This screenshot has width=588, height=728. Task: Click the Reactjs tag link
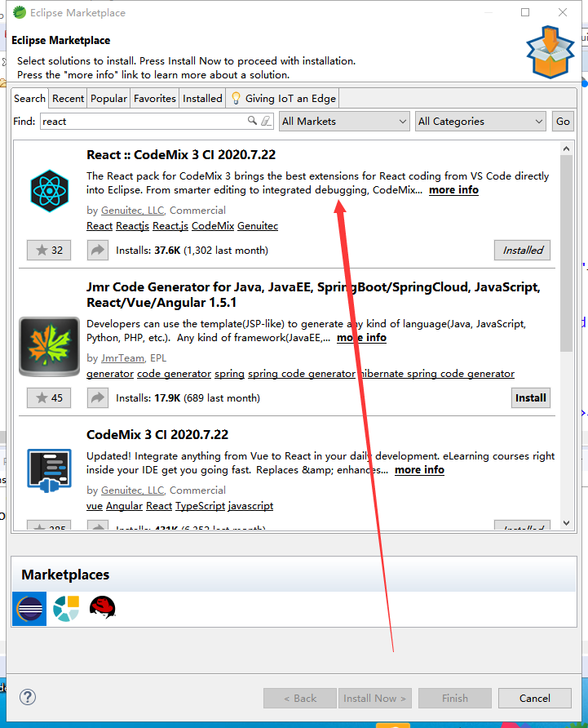pyautogui.click(x=132, y=225)
